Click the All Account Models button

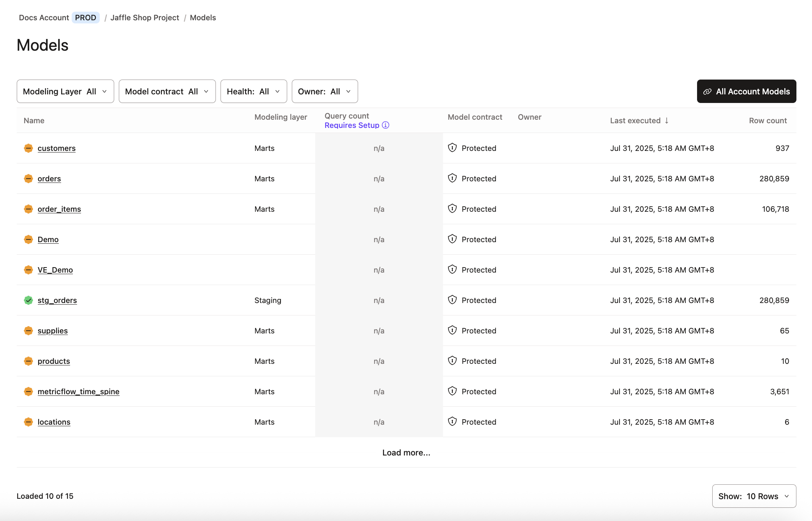746,91
